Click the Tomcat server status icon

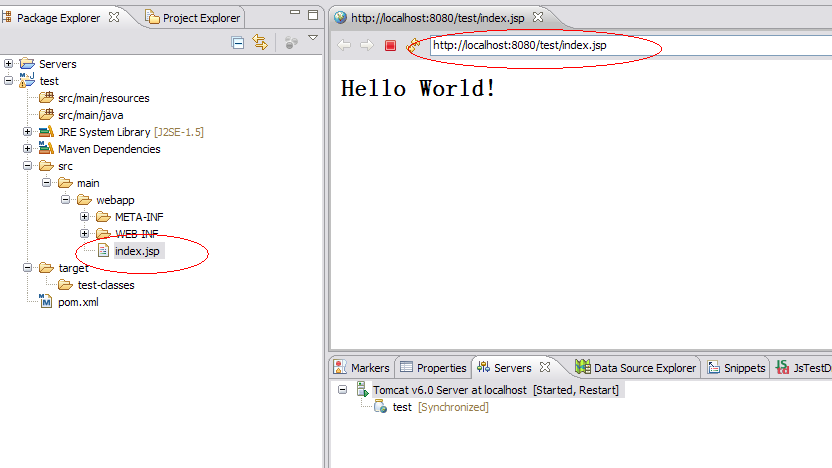click(x=362, y=389)
